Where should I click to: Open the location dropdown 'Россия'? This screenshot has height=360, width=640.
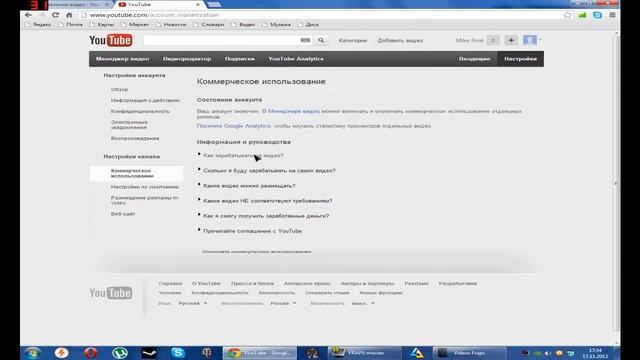tap(283, 303)
